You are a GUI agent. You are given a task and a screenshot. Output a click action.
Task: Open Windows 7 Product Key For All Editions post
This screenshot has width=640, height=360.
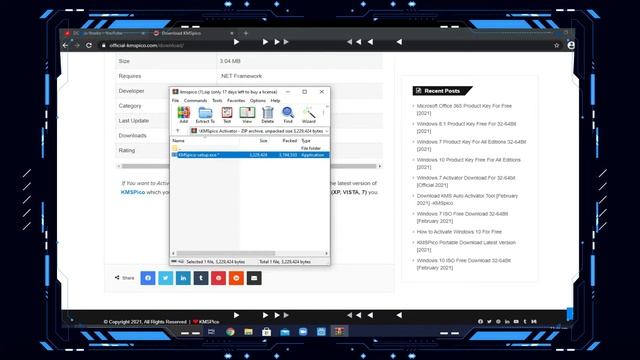tap(471, 145)
